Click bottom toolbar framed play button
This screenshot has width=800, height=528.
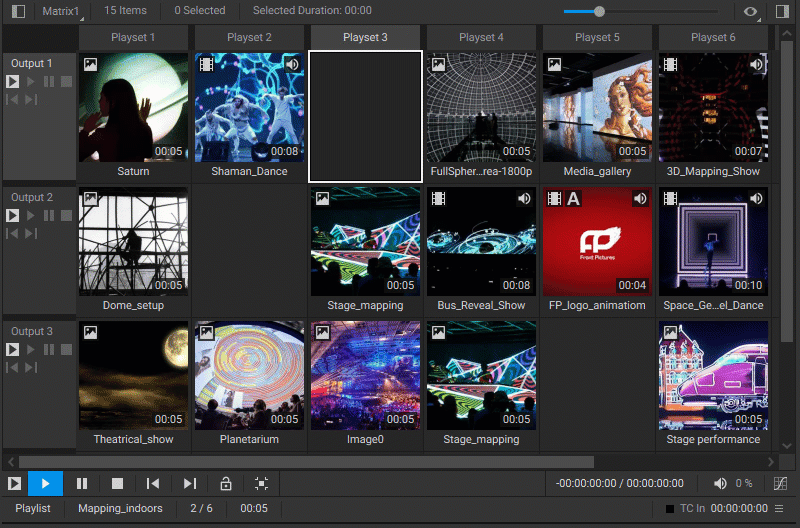(x=14, y=484)
